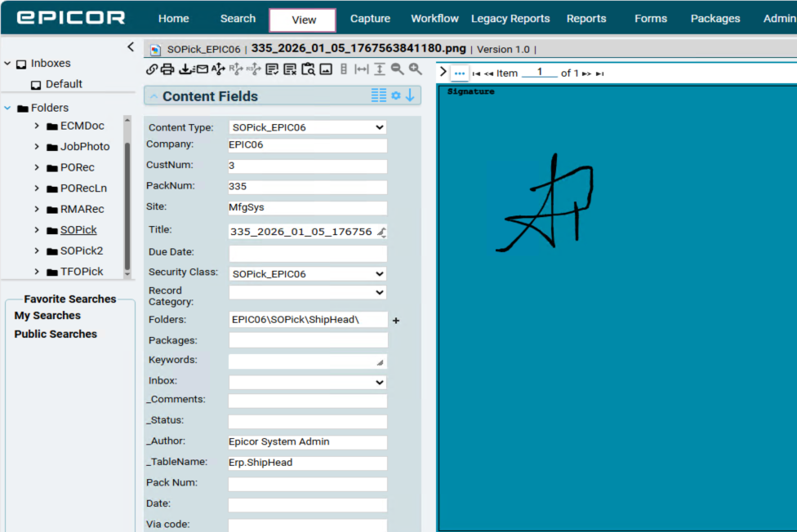Screen dimensions: 797x532
Task: Expand the SOPick2 folder
Action: pyautogui.click(x=37, y=250)
